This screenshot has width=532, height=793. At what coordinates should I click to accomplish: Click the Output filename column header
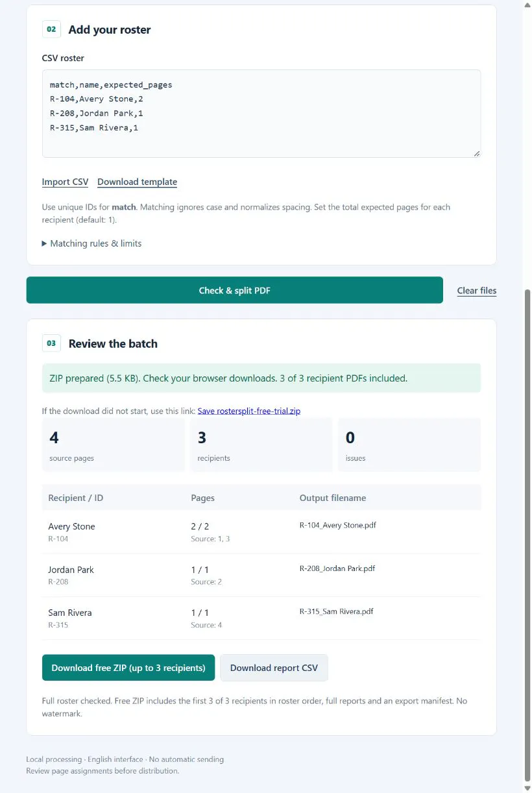(x=333, y=498)
